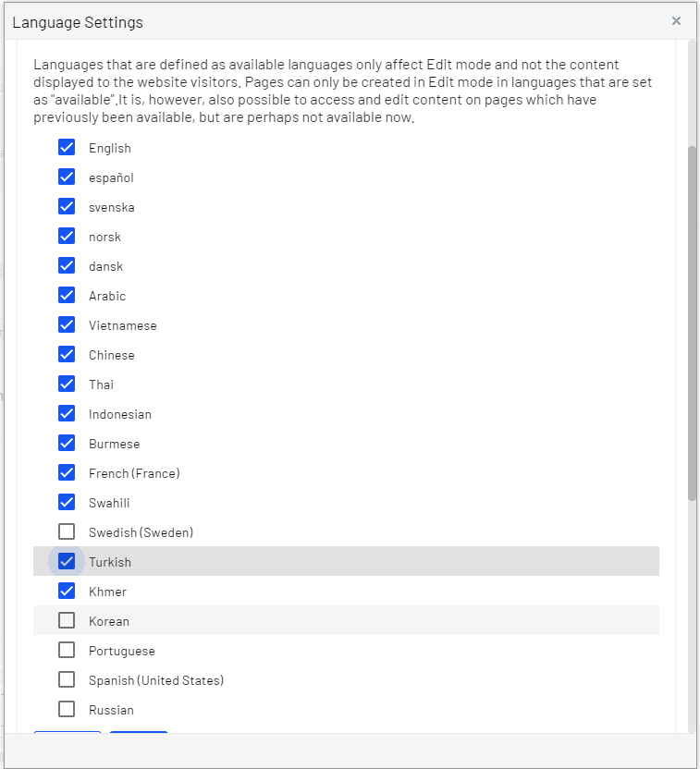Disable the Burmese language option
This screenshot has height=769, width=700.
67,443
